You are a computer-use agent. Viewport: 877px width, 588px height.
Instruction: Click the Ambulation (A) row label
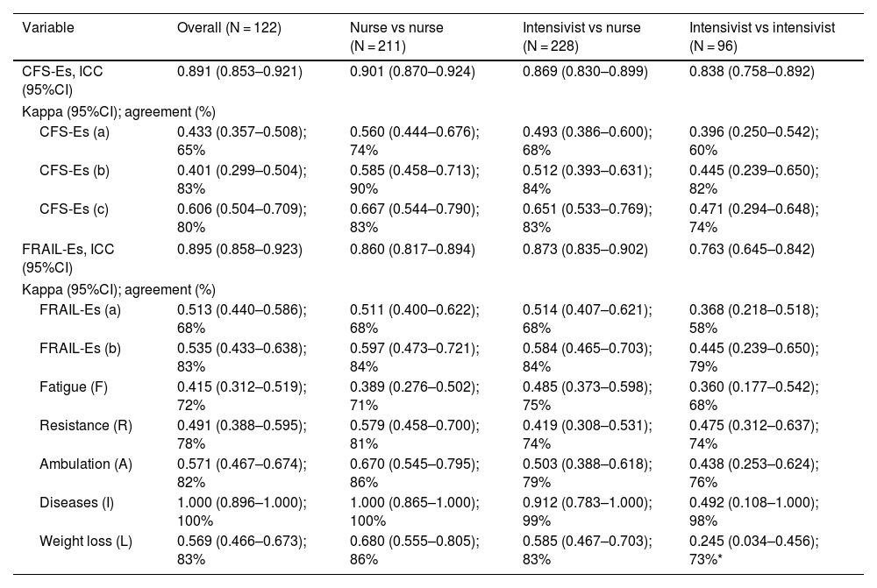(85, 464)
